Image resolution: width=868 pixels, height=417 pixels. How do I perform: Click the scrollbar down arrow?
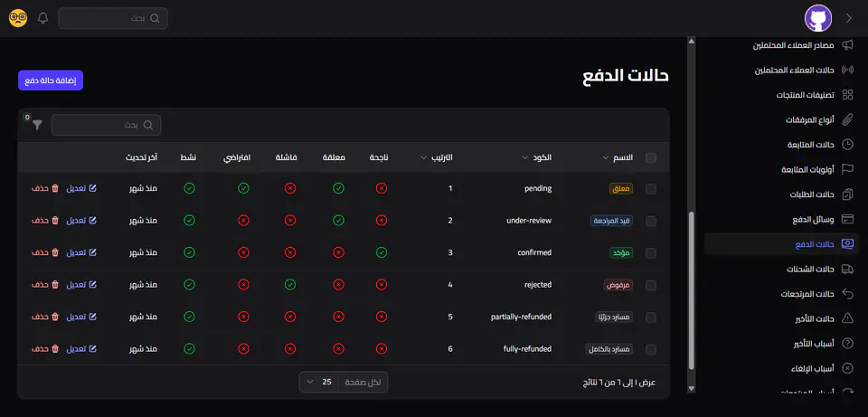691,389
